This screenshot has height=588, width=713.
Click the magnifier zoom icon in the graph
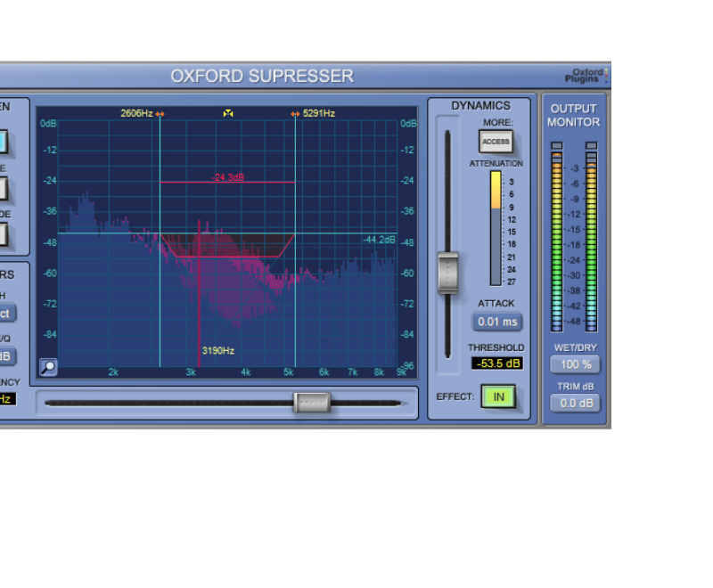click(x=48, y=367)
